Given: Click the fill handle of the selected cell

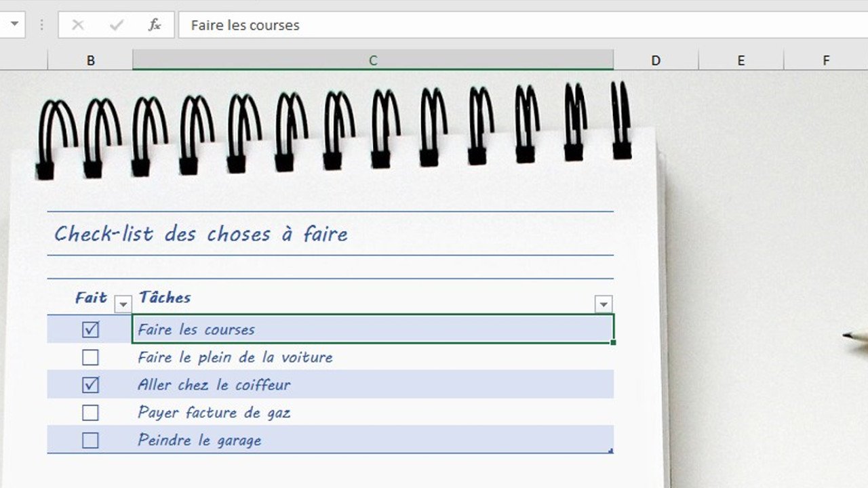Looking at the screenshot, I should 613,342.
